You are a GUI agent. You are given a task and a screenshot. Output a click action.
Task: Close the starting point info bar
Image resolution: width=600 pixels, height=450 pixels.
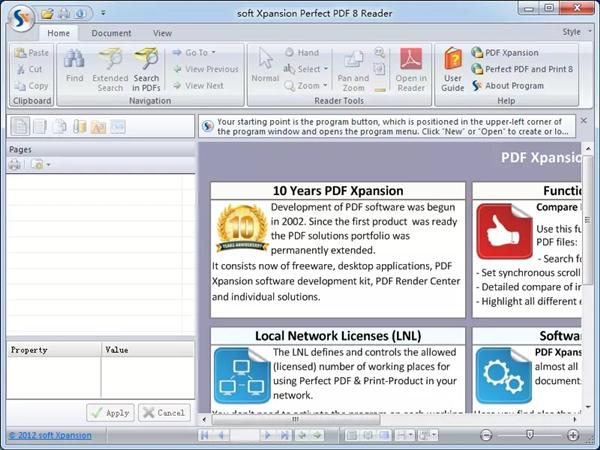click(584, 121)
